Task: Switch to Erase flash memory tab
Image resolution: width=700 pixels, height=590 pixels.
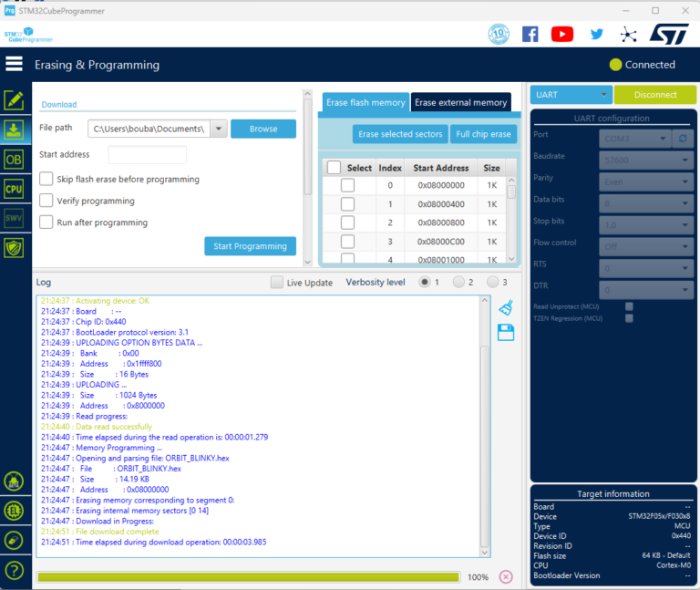Action: (365, 103)
